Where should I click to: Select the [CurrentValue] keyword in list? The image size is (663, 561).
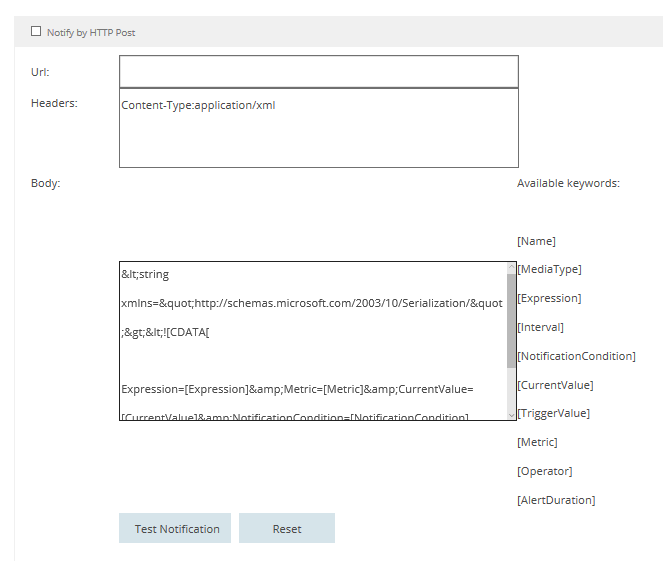(x=555, y=385)
